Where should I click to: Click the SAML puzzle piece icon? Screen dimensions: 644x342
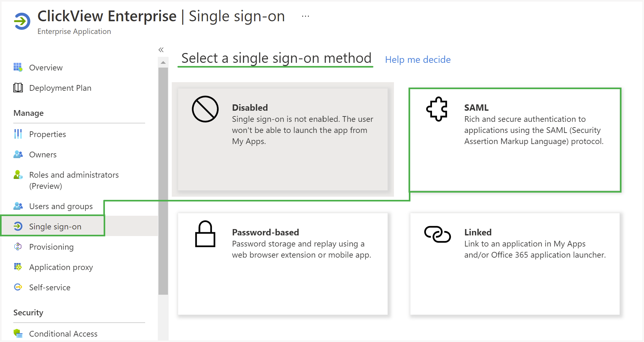437,109
